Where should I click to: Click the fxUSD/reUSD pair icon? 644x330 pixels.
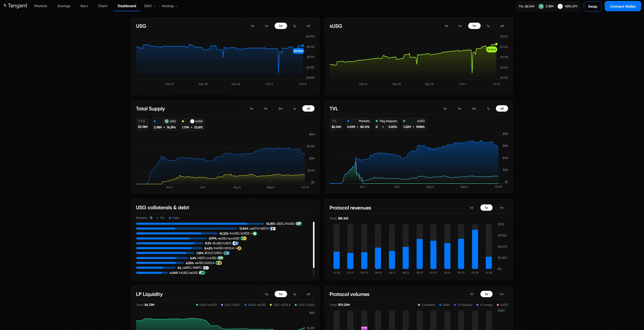202,273
